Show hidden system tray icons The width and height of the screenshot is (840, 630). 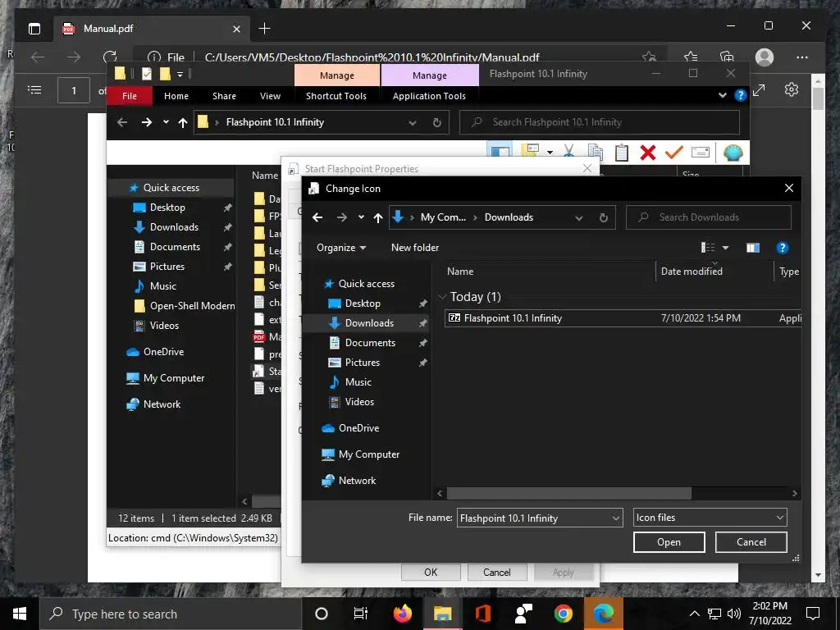tap(694, 614)
